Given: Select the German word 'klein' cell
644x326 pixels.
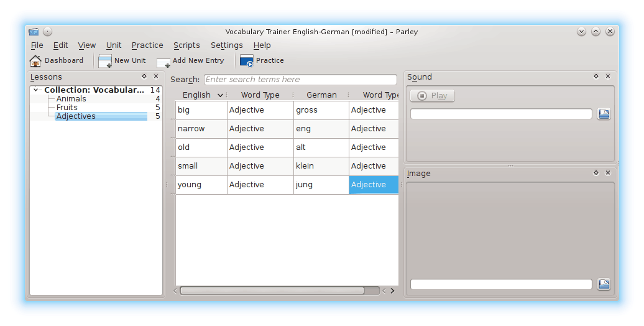Looking at the screenshot, I should tap(321, 166).
